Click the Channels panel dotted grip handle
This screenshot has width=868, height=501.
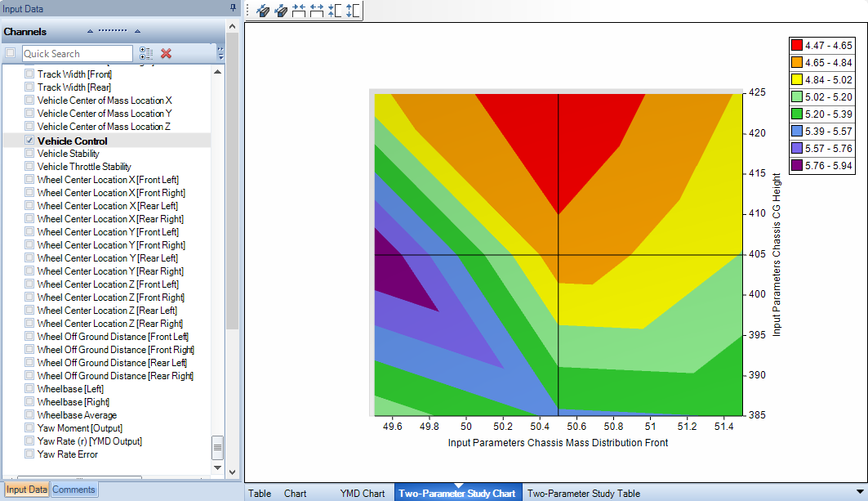coord(113,30)
